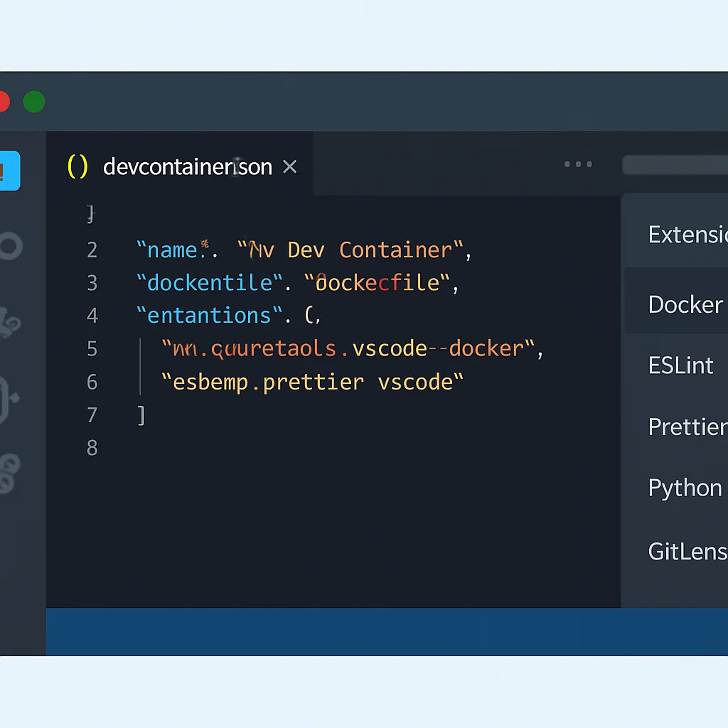728x728 pixels.
Task: Close the devcontainer.json tab
Action: click(x=290, y=166)
